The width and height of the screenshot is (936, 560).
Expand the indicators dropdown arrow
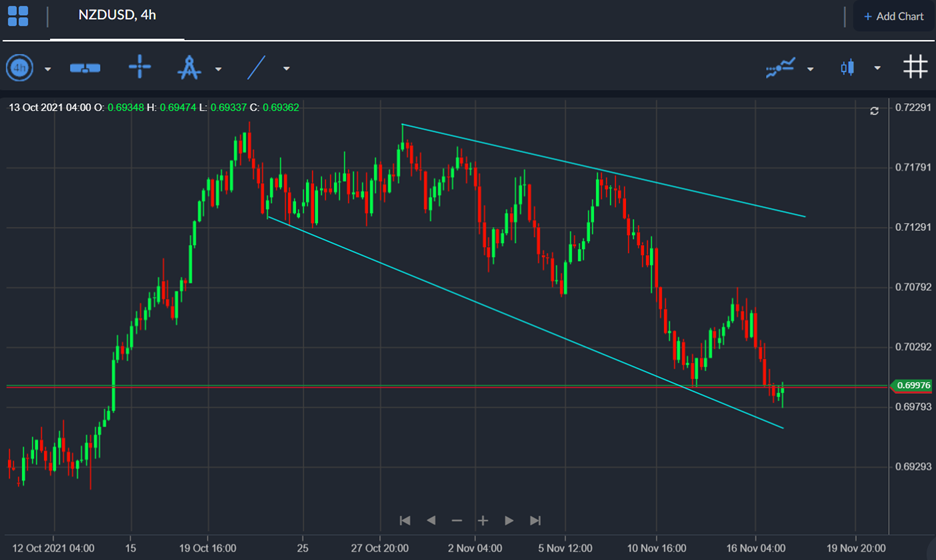pyautogui.click(x=810, y=69)
